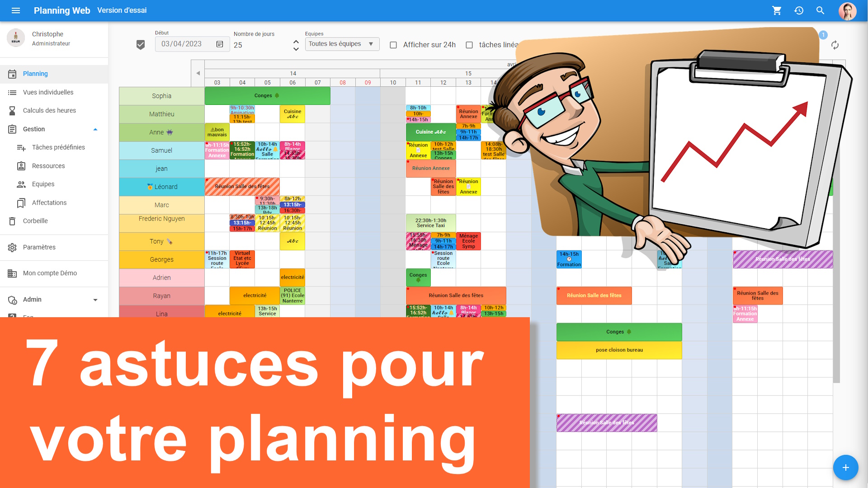
Task: Click the Planning icon in sidebar
Action: [x=12, y=73]
